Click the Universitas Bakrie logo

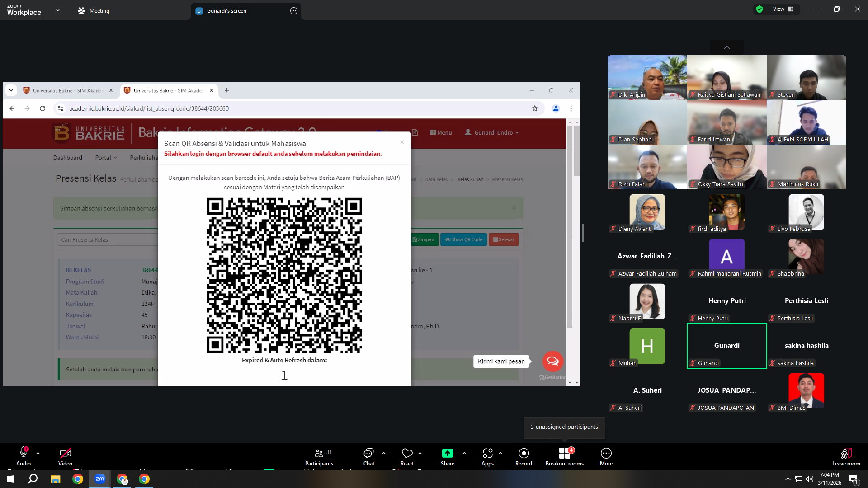(x=89, y=133)
